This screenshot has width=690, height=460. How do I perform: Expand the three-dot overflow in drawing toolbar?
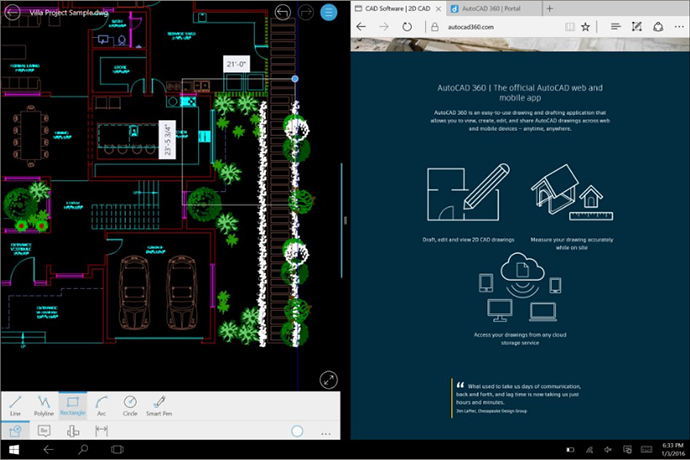coord(325,431)
